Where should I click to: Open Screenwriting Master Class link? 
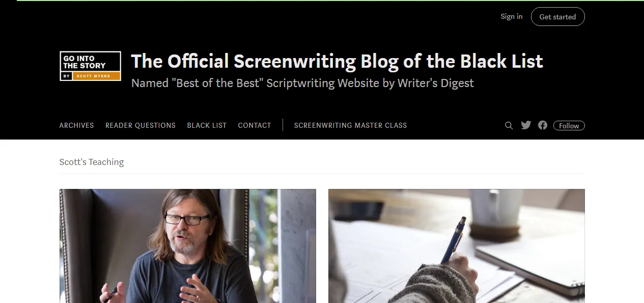[350, 125]
